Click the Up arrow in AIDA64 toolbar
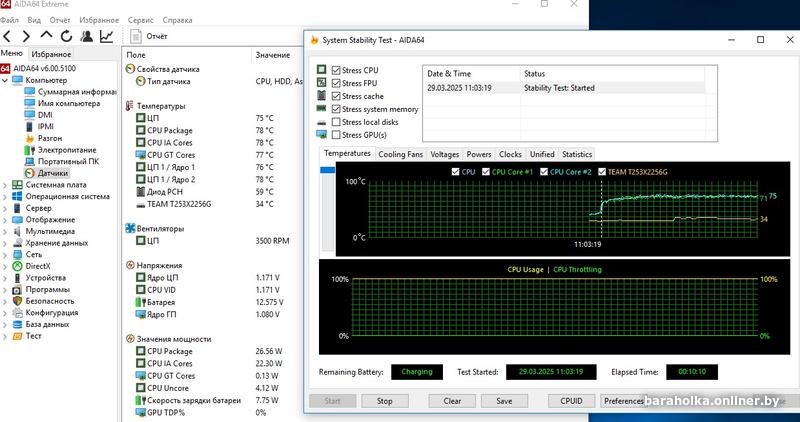The height and width of the screenshot is (422, 800). tap(46, 36)
